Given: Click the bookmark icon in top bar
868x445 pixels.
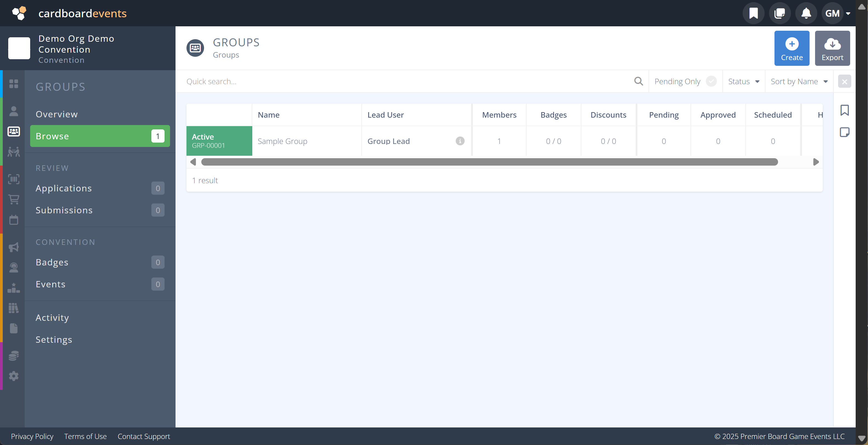Looking at the screenshot, I should 753,13.
